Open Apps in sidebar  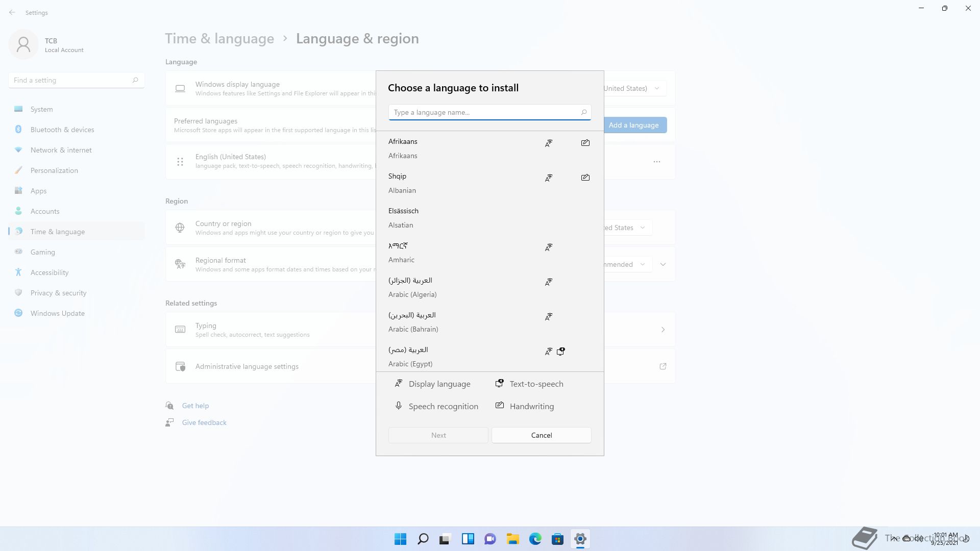click(77, 191)
